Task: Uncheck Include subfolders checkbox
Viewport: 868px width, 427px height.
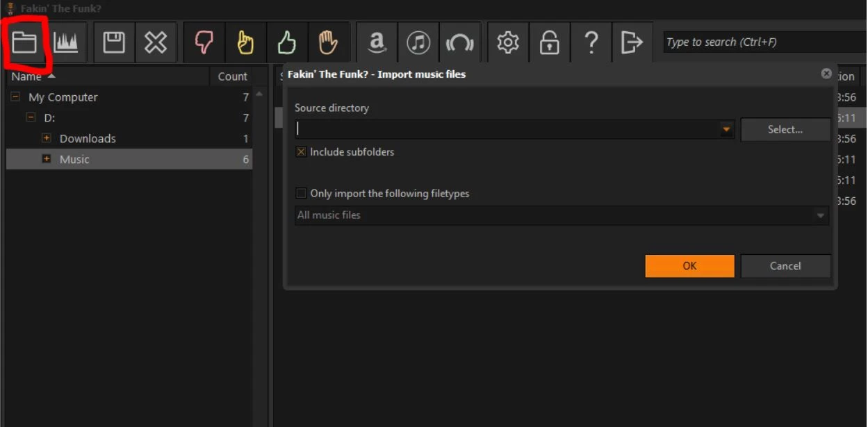Action: 301,152
